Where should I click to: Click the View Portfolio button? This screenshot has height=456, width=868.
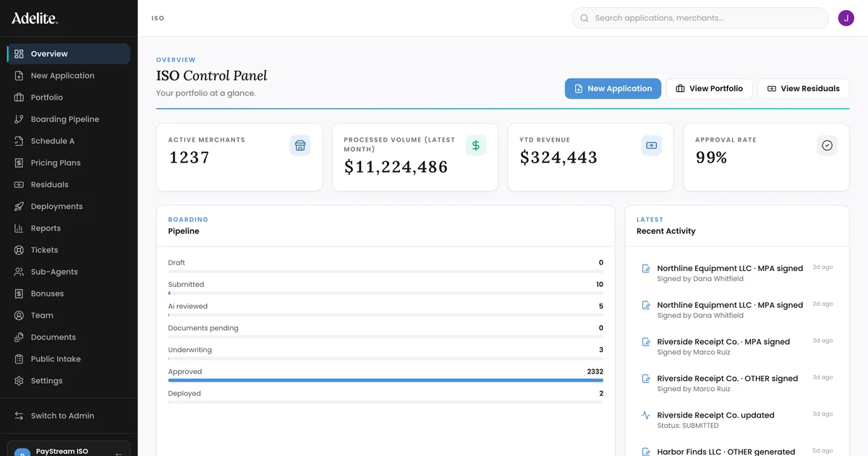(x=709, y=88)
